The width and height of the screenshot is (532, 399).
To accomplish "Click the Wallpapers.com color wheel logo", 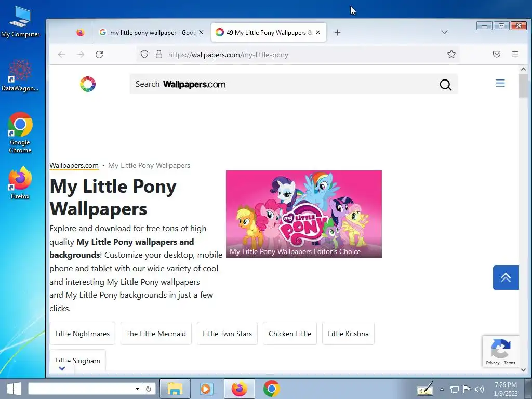I will (x=87, y=84).
